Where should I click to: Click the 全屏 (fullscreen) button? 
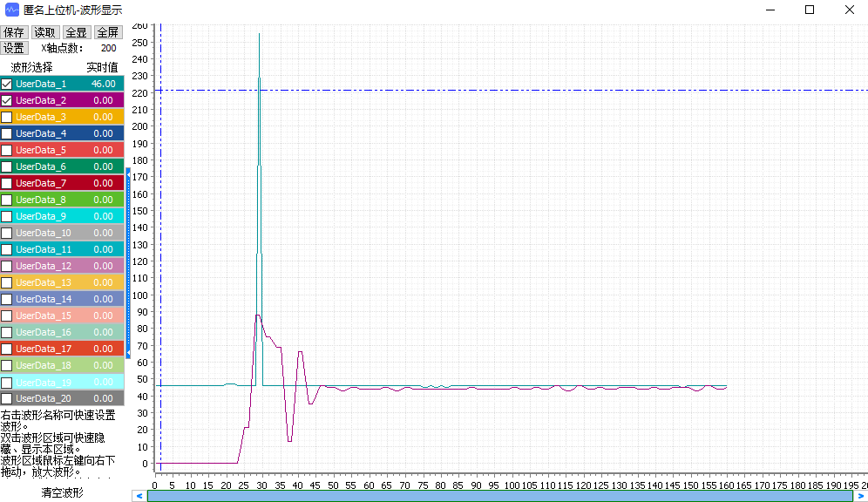point(108,32)
